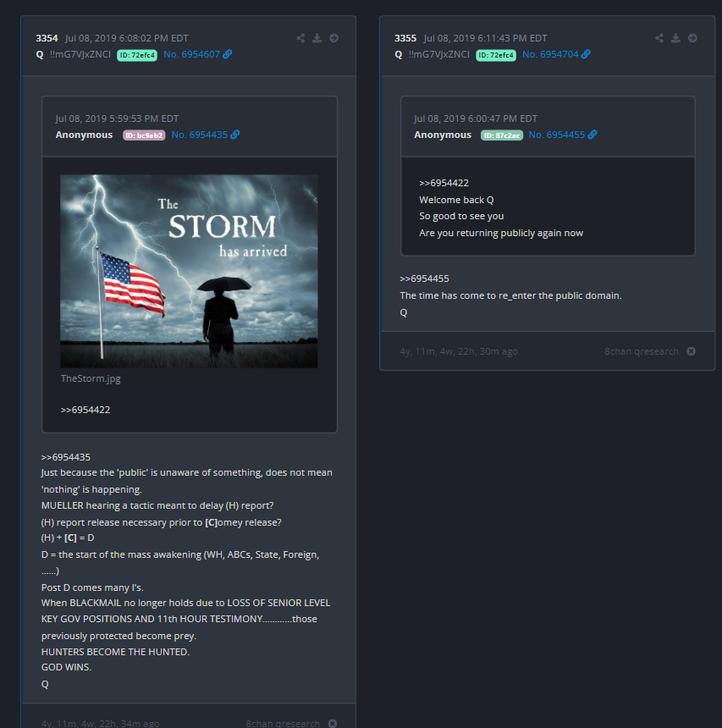Click 'The time has come to re_enter' line
This screenshot has height=728, width=722.
click(x=510, y=295)
